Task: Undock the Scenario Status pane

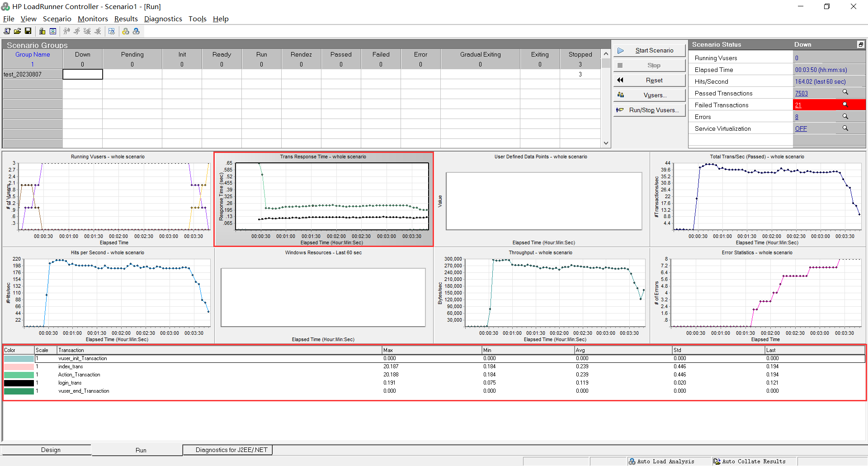Action: [861, 44]
